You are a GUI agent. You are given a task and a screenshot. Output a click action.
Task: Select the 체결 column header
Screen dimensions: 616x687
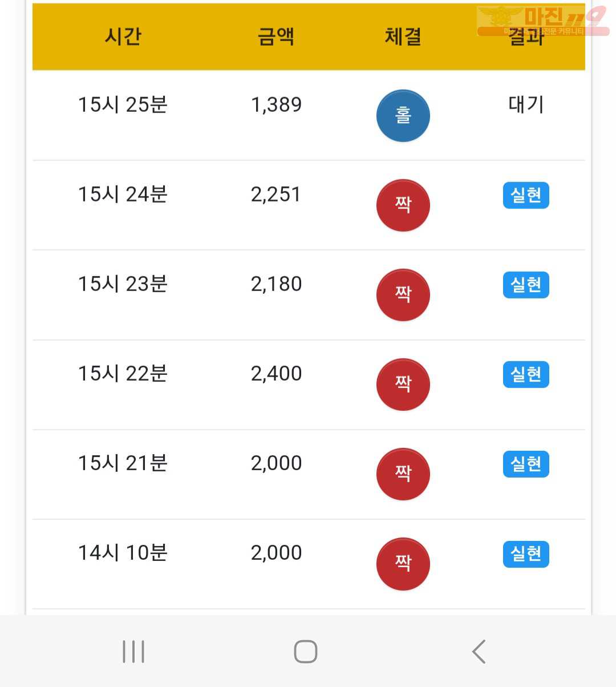pos(403,37)
